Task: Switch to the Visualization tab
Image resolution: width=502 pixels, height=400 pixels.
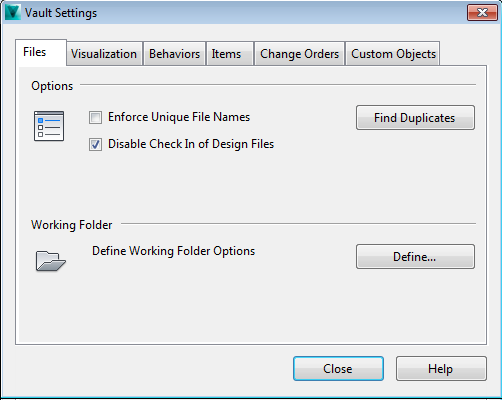Action: (104, 54)
